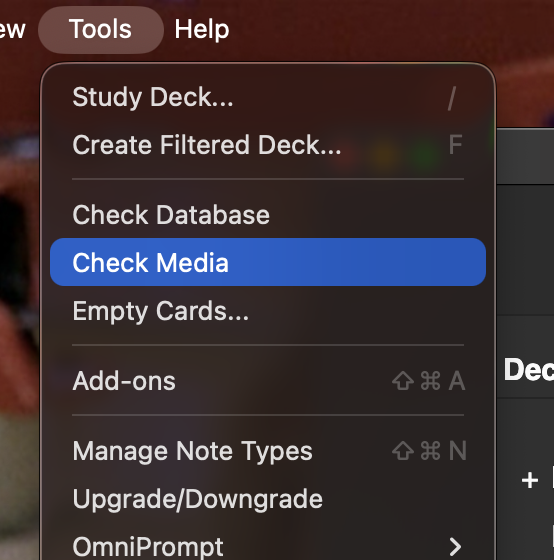The width and height of the screenshot is (554, 560).
Task: Open Empty Cards... dialog
Action: pyautogui.click(x=268, y=310)
